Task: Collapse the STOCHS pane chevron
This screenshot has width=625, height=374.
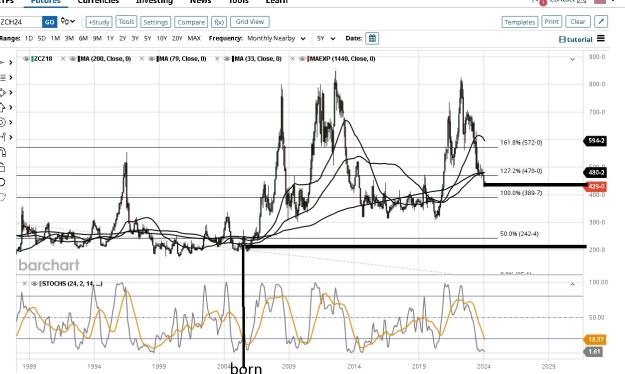Action: click(x=572, y=284)
